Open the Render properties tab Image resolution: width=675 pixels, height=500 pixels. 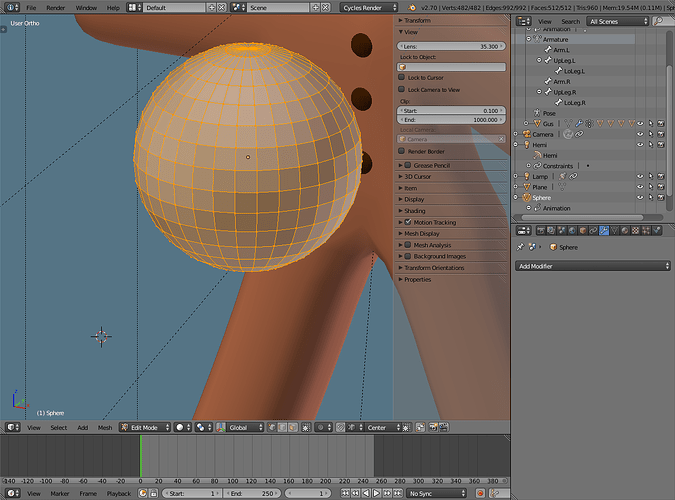click(x=541, y=230)
